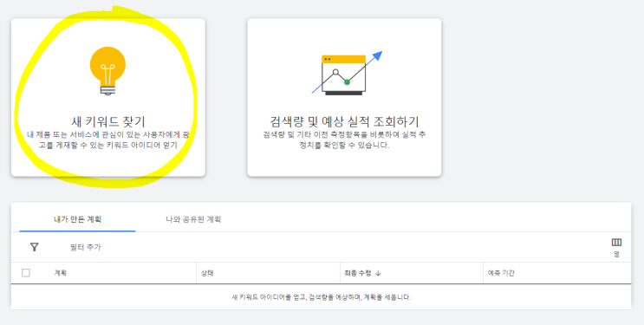This screenshot has height=325, width=644.
Task: Sort by '상태' column header
Action: 207,273
